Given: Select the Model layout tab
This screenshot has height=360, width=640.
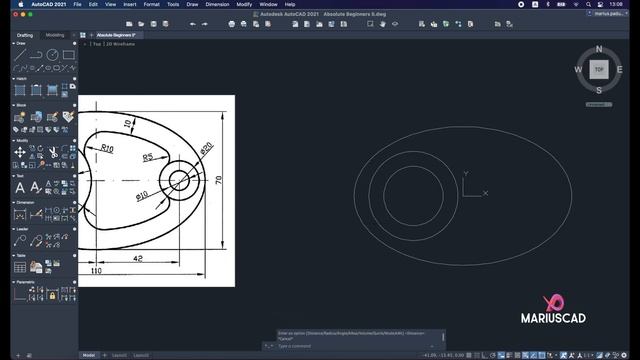Looking at the screenshot, I should tap(89, 356).
